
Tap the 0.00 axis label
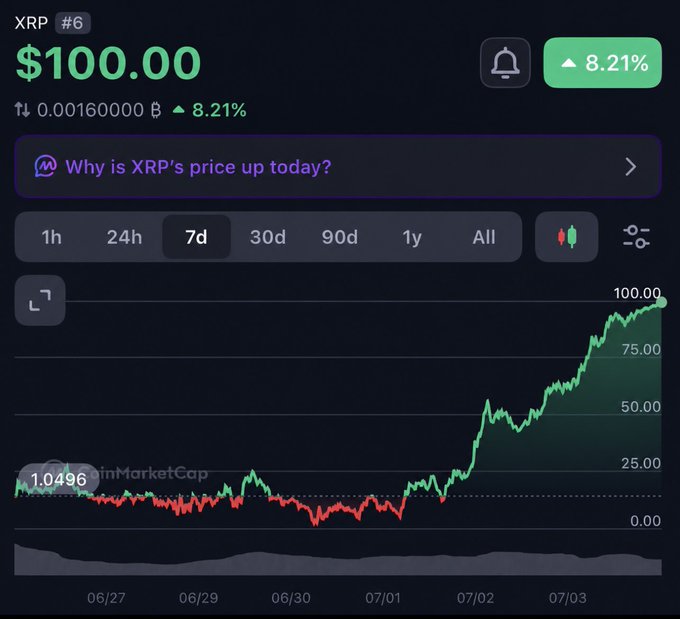(x=645, y=521)
